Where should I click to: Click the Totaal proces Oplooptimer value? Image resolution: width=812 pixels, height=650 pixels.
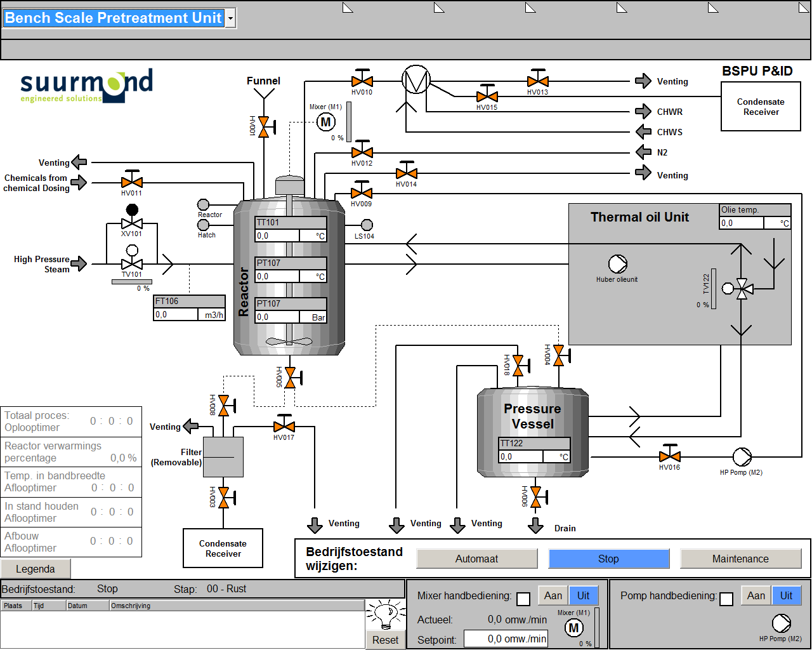pos(112,421)
